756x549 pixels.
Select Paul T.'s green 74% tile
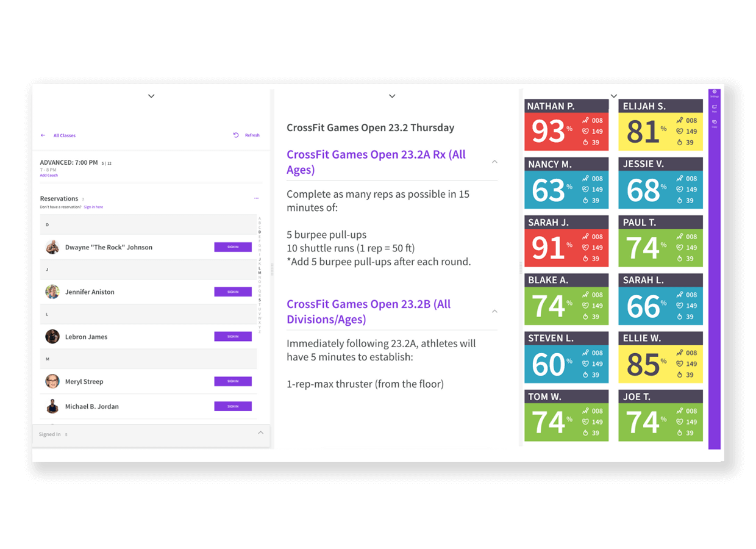tap(660, 241)
